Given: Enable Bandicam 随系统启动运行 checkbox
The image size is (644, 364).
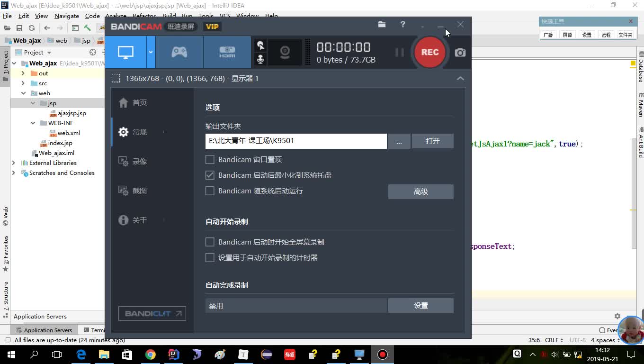Looking at the screenshot, I should [x=210, y=191].
